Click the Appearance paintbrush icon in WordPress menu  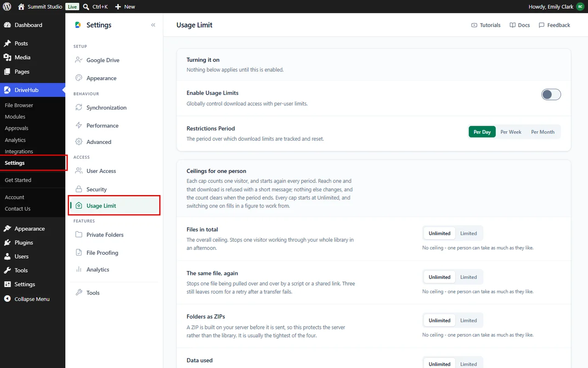coord(7,229)
